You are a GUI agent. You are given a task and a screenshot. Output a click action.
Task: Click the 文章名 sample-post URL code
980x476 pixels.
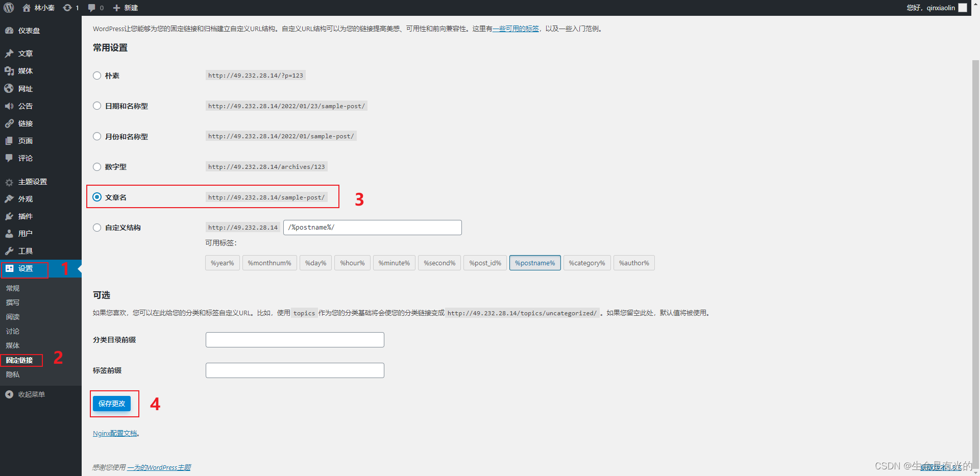coord(266,197)
